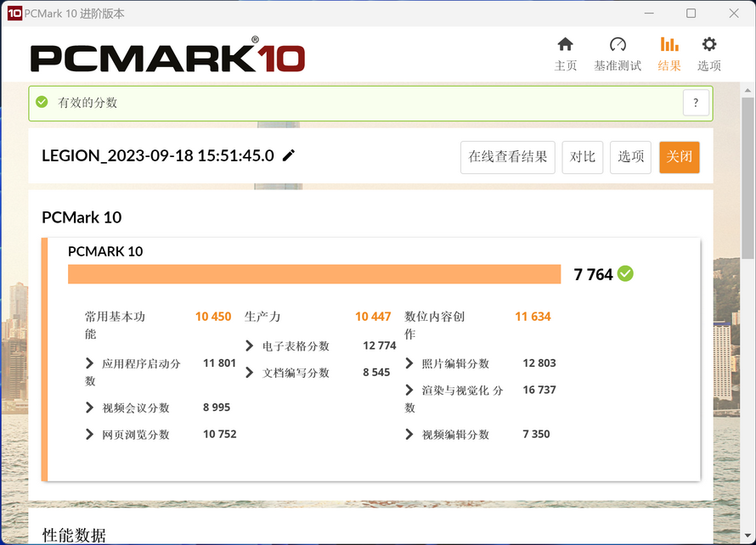Expand 电子表格分数 details

pyautogui.click(x=249, y=346)
